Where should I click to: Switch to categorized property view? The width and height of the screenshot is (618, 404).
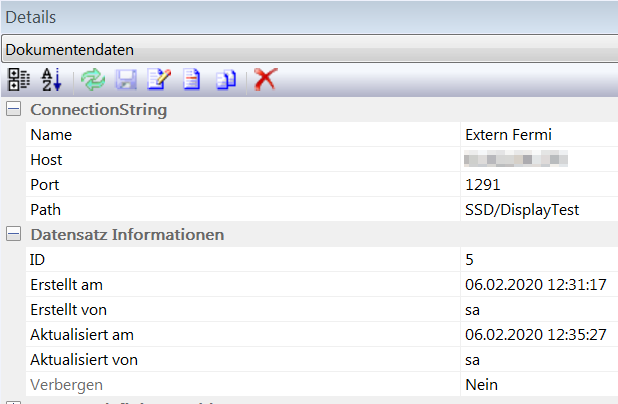click(19, 80)
